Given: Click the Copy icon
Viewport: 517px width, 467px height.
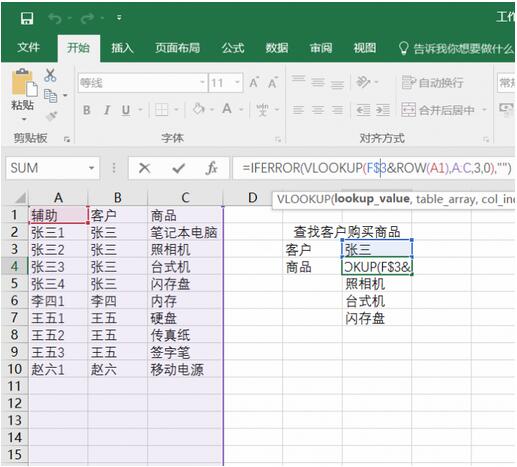Looking at the screenshot, I should click(x=51, y=96).
